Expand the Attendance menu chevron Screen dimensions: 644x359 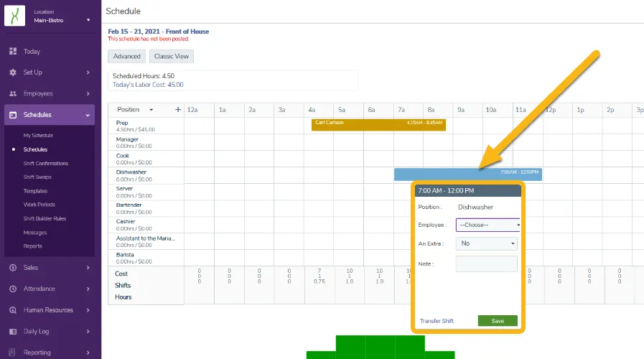[x=88, y=289]
